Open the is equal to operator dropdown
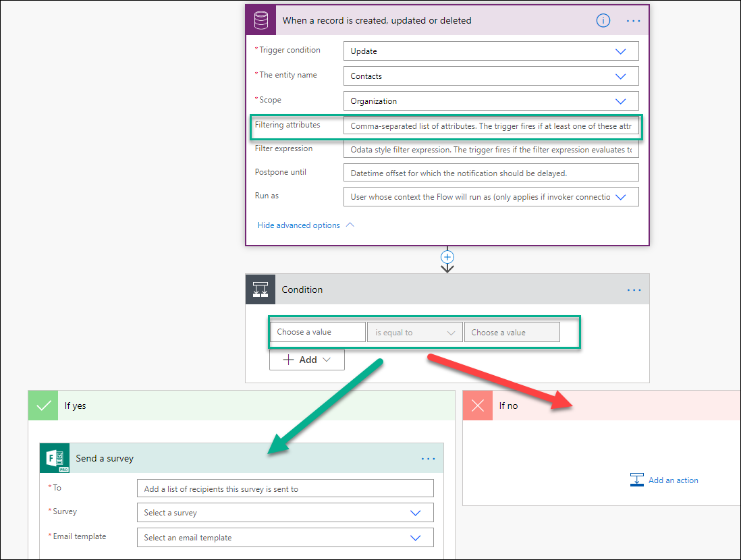This screenshot has width=741, height=560. [414, 333]
